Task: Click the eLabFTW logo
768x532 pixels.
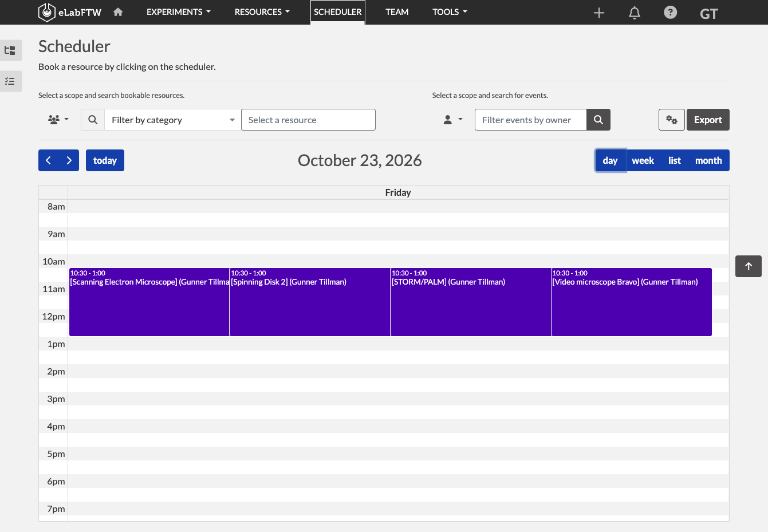Action: click(70, 12)
